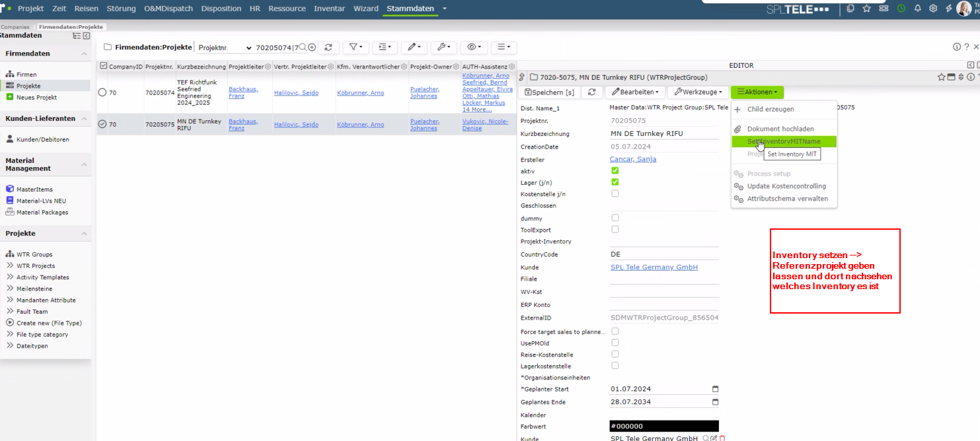Open the wrench tools dropdown in list toolbar
Image resolution: width=980 pixels, height=441 pixels.
tap(443, 48)
